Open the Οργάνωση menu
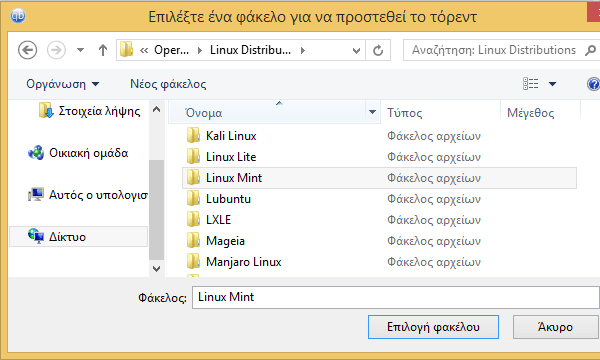600x360 pixels. [62, 84]
